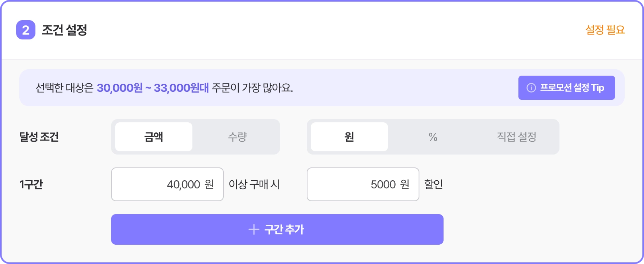The width and height of the screenshot is (644, 264).
Task: Click the 1구간 tier label
Action: coord(31,184)
